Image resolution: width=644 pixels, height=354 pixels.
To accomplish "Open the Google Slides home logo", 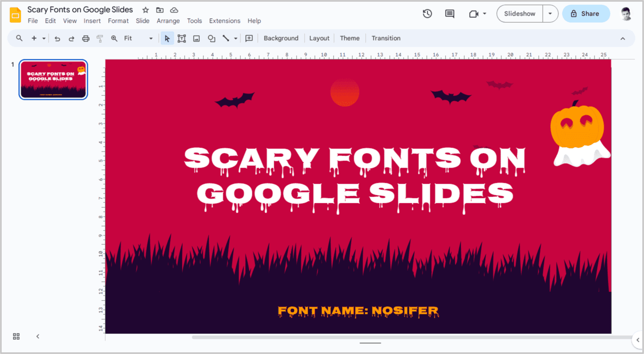I will (x=16, y=15).
